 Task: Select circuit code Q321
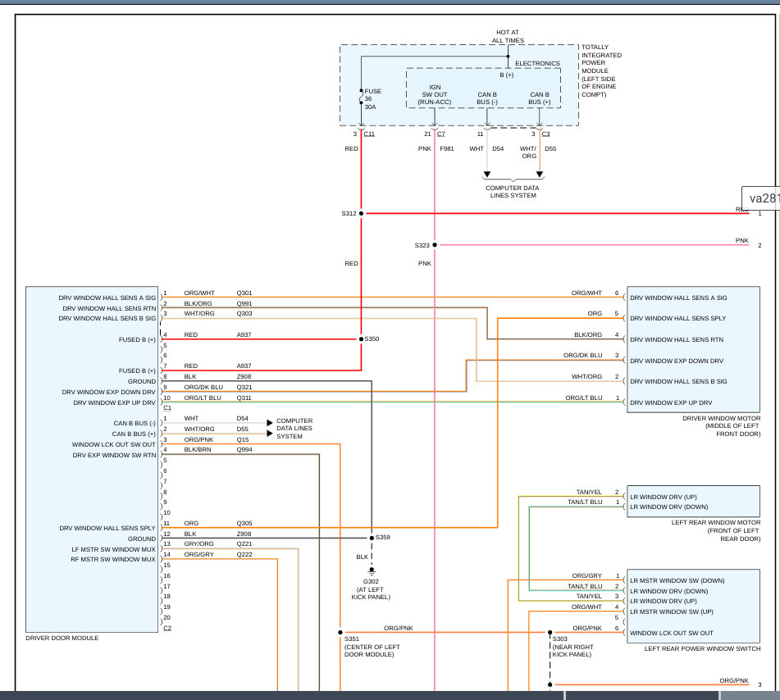244,387
